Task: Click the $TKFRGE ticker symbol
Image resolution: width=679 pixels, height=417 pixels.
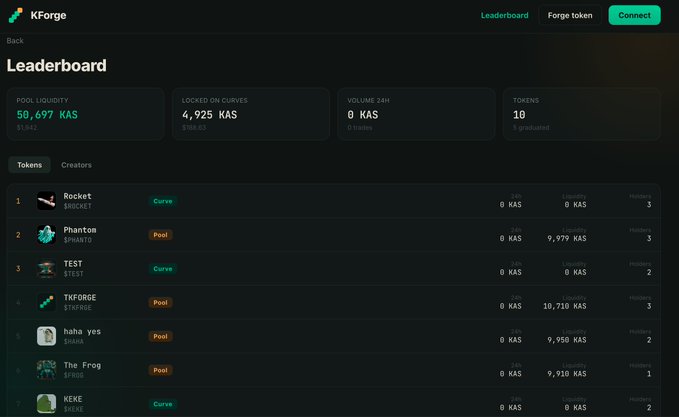Action: (x=78, y=307)
